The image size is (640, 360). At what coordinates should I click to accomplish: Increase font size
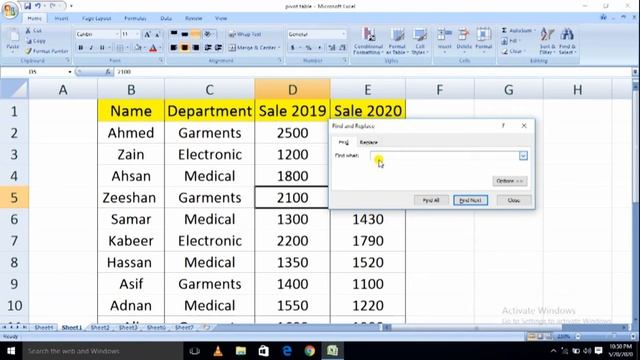(x=147, y=34)
